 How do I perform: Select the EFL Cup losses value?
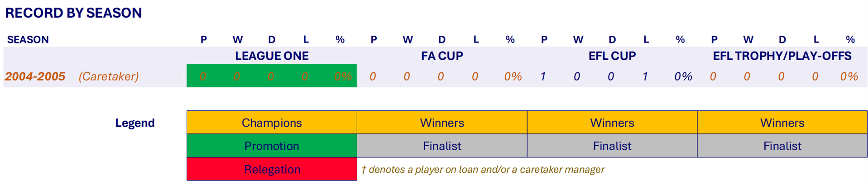click(645, 76)
